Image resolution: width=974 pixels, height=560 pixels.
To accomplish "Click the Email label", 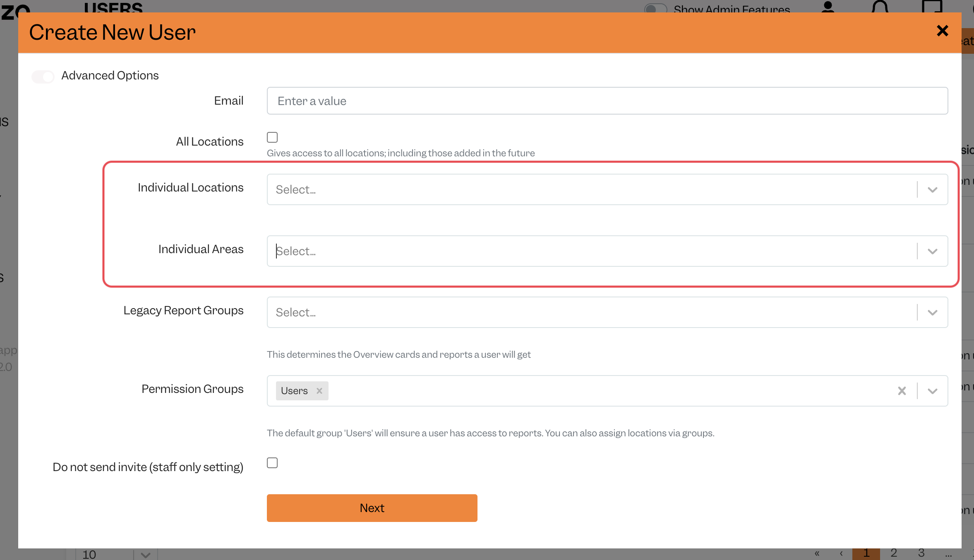I will [229, 101].
